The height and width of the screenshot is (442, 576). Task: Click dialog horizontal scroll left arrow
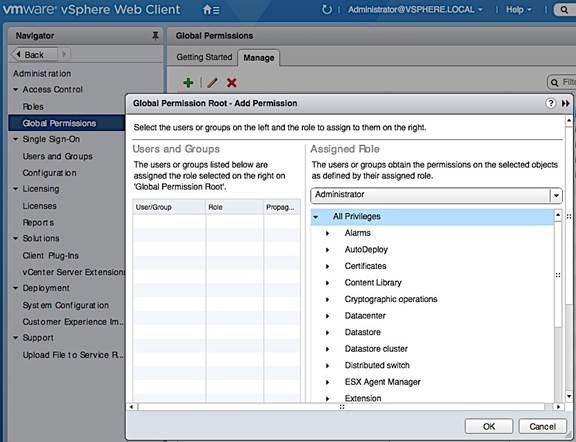point(132,407)
